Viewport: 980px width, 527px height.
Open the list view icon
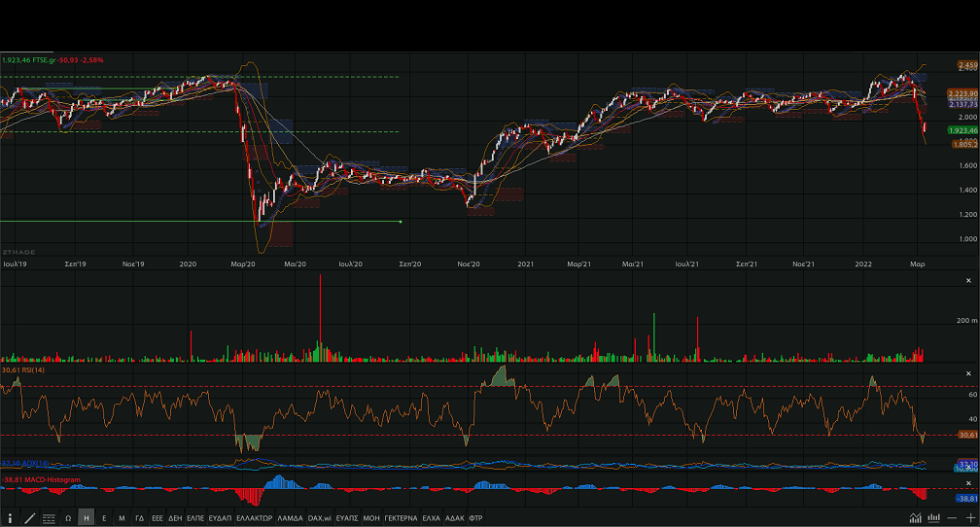[x=49, y=518]
